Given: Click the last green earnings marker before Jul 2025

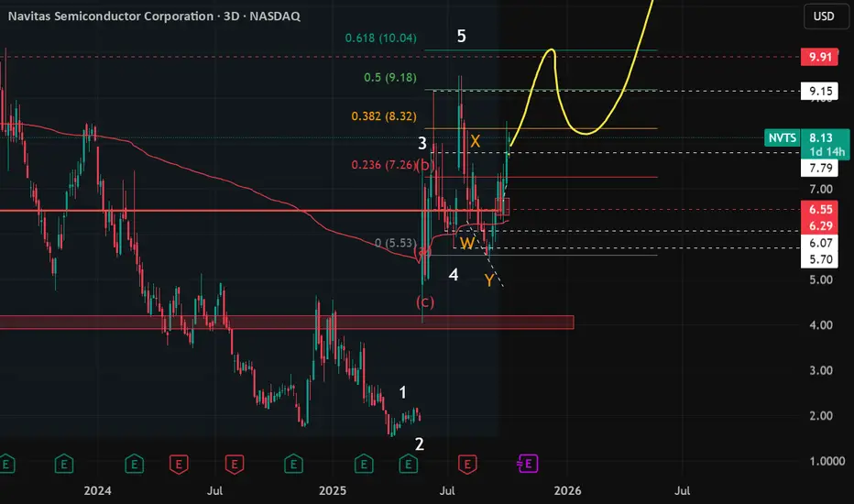Looking at the screenshot, I should click(408, 465).
